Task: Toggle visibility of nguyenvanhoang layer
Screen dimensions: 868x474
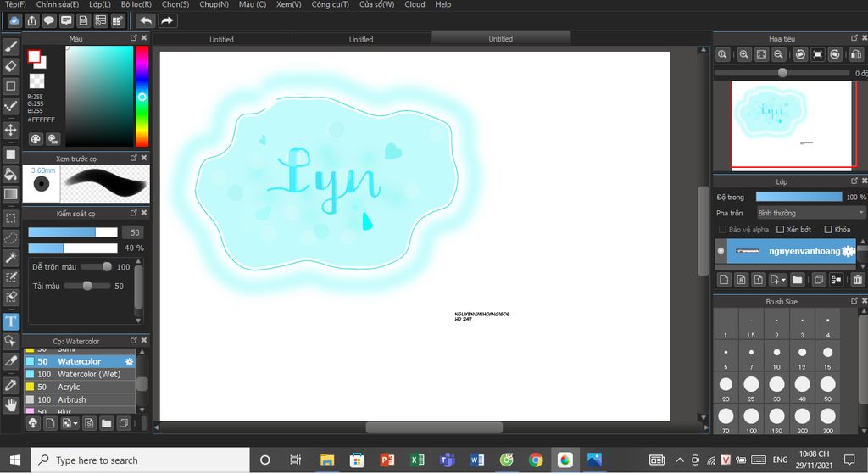Action: click(721, 251)
